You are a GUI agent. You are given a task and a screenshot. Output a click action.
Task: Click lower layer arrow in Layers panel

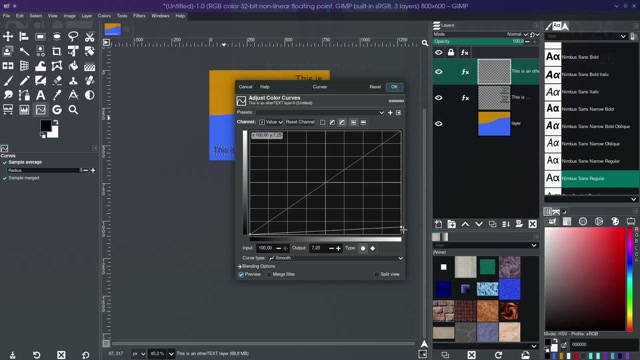tap(479, 224)
